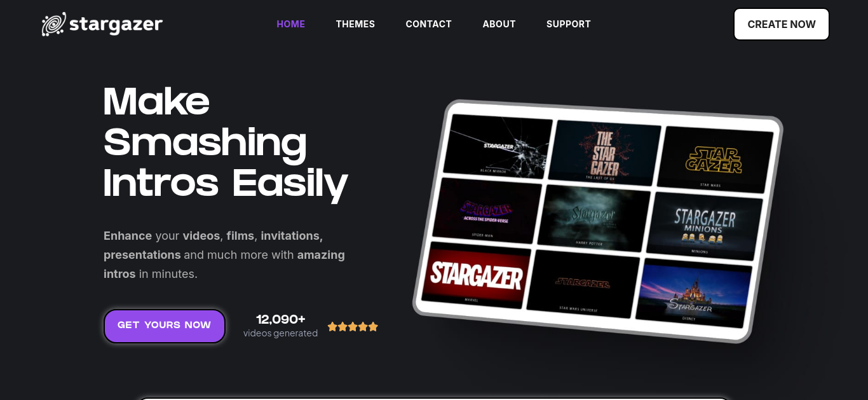Click the 12,090+ videos generated counter
The height and width of the screenshot is (400, 868).
tap(281, 326)
